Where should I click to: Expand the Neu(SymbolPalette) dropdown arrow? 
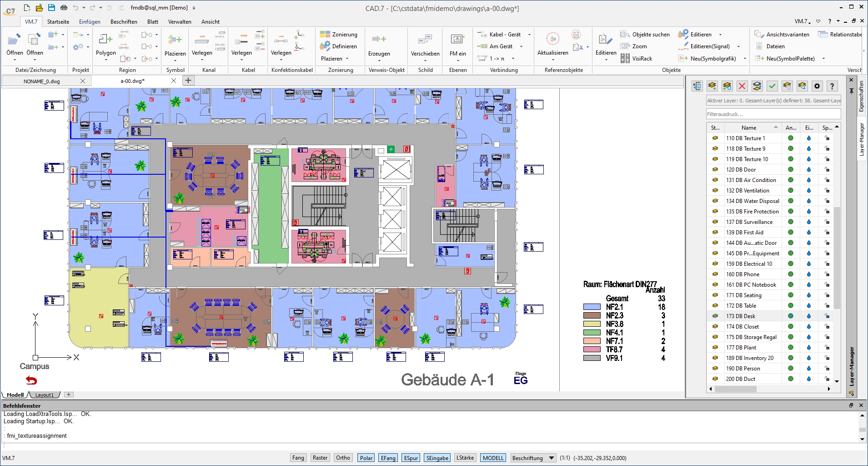823,59
